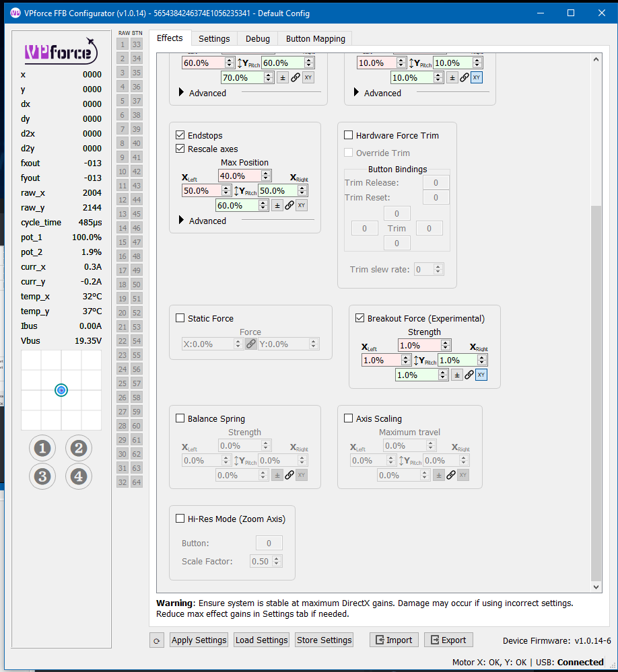Click ± button in Breakout Force group
The height and width of the screenshot is (672, 618).
pyautogui.click(x=456, y=375)
